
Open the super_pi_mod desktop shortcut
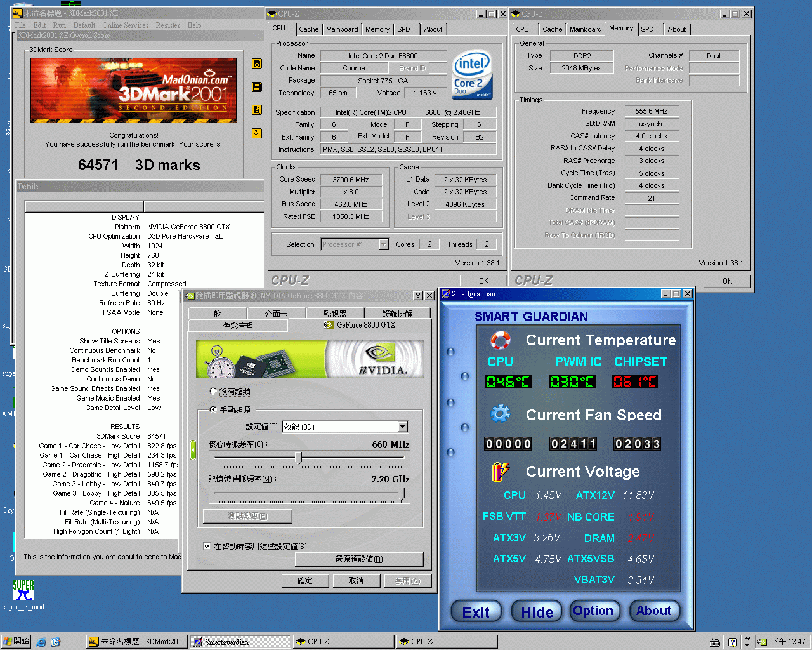[23, 595]
